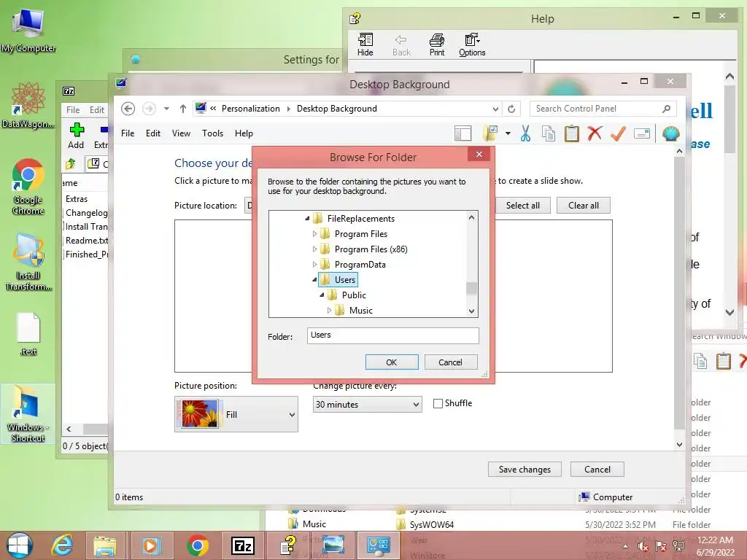
Task: Select the .text file desktop icon
Action: pos(28,334)
